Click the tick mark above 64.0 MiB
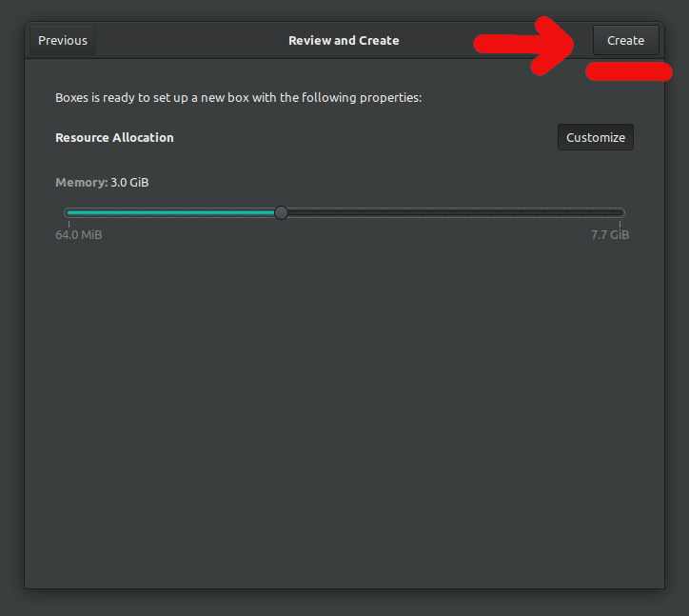This screenshot has height=616, width=689. pyautogui.click(x=69, y=224)
